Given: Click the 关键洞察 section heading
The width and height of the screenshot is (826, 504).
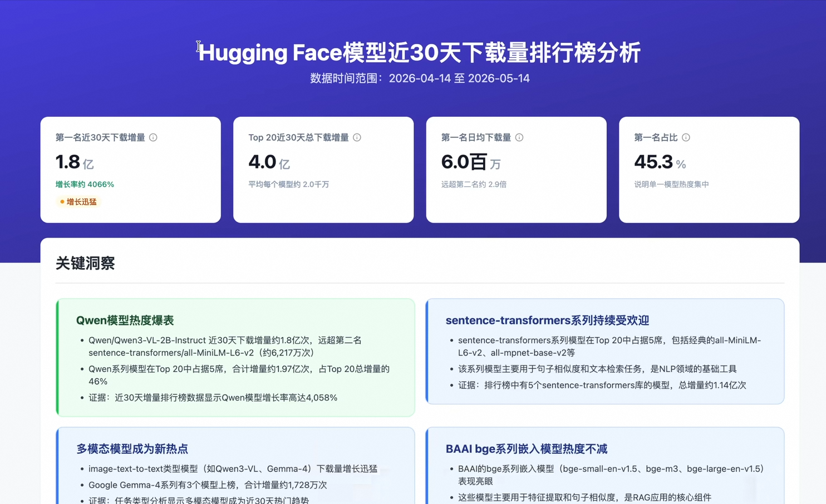Looking at the screenshot, I should (85, 263).
